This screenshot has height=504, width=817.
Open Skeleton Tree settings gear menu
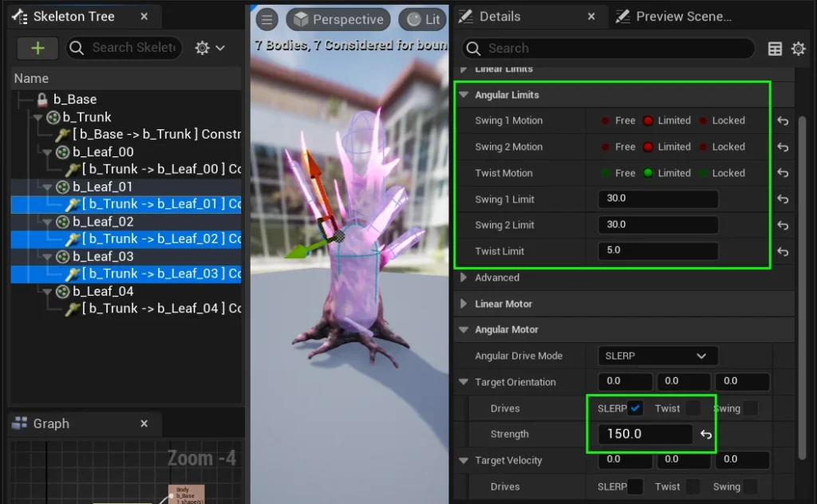(x=210, y=48)
